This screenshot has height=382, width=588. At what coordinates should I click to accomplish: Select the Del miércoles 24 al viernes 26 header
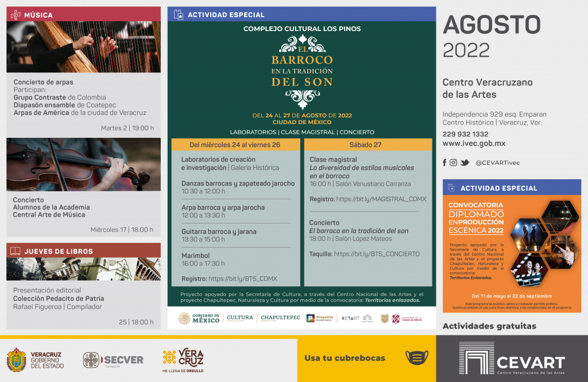[234, 145]
